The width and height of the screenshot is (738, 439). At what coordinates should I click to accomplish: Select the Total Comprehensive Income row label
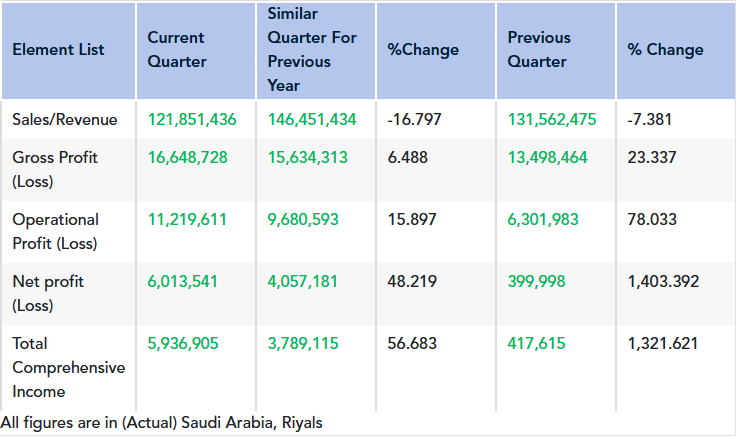click(x=68, y=367)
